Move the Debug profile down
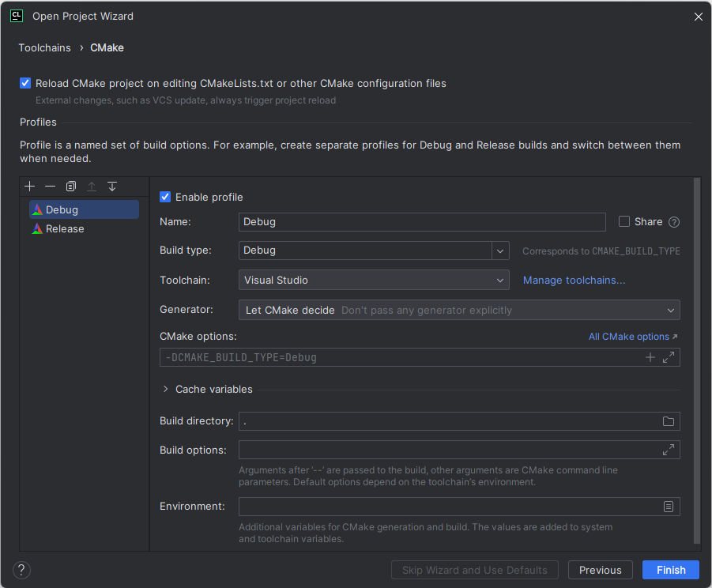The height and width of the screenshot is (588, 712). (111, 186)
